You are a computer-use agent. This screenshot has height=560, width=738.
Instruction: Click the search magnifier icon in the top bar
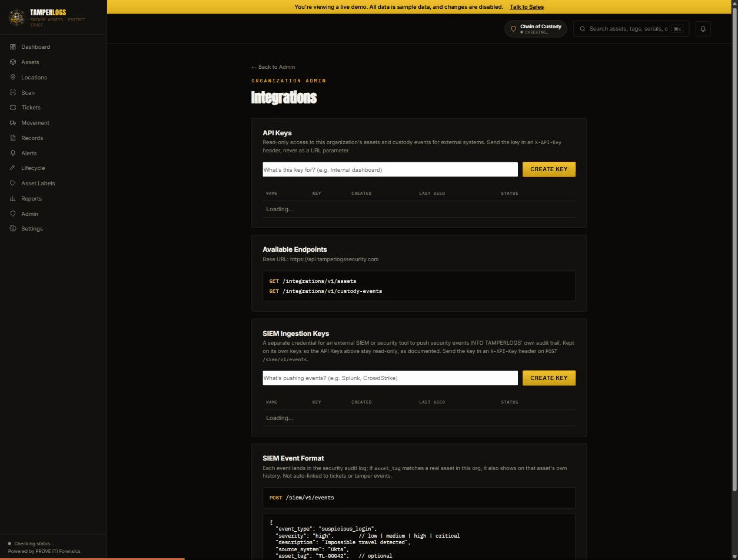[x=583, y=29]
